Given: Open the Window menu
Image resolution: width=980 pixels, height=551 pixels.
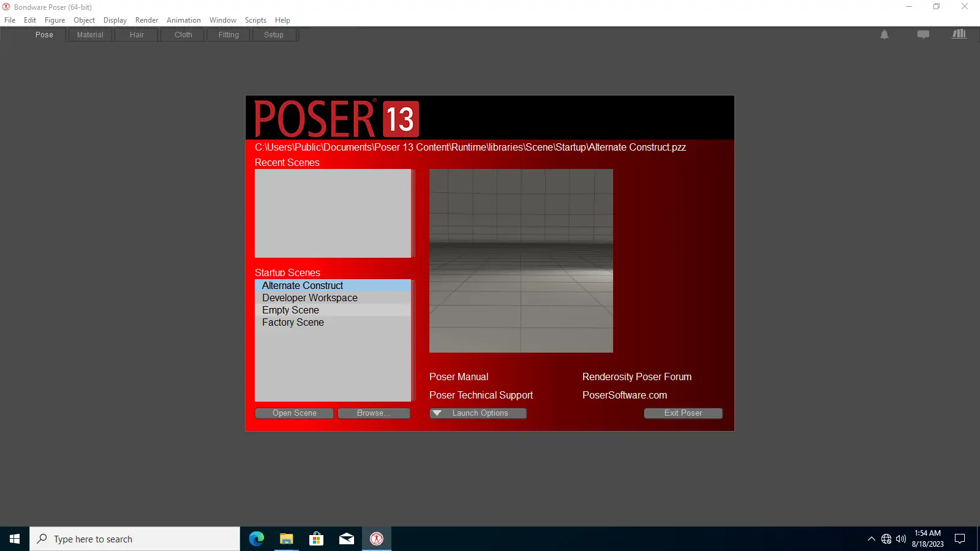Looking at the screenshot, I should tap(223, 20).
